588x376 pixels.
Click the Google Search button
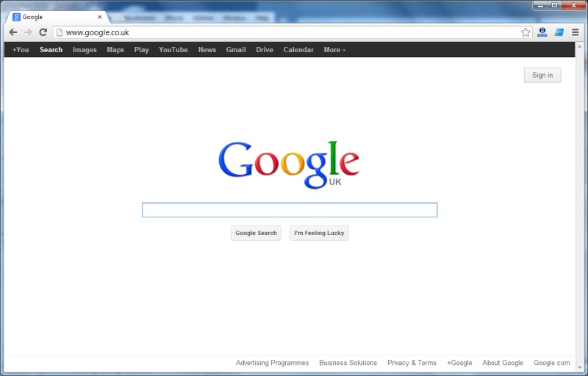(256, 233)
